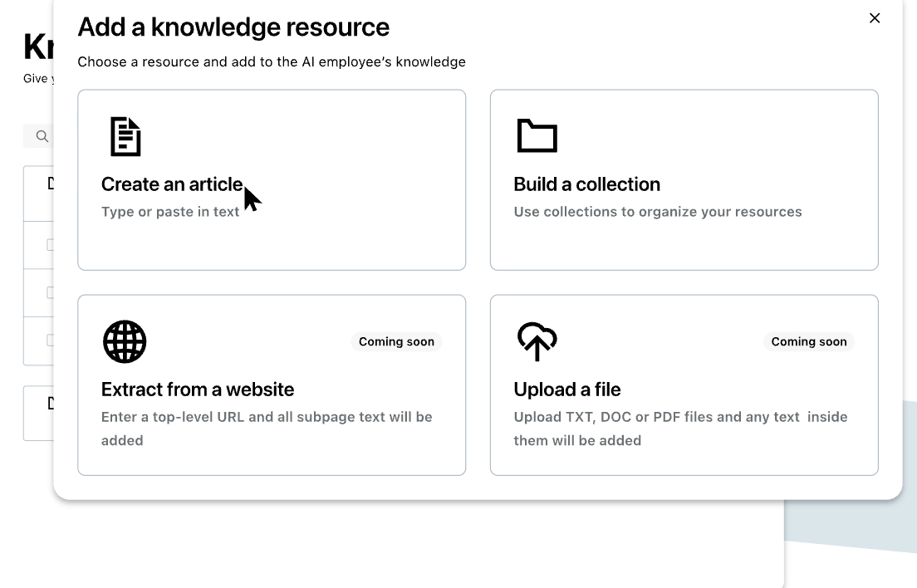Tick the third row checkbox in background table

tap(50, 340)
